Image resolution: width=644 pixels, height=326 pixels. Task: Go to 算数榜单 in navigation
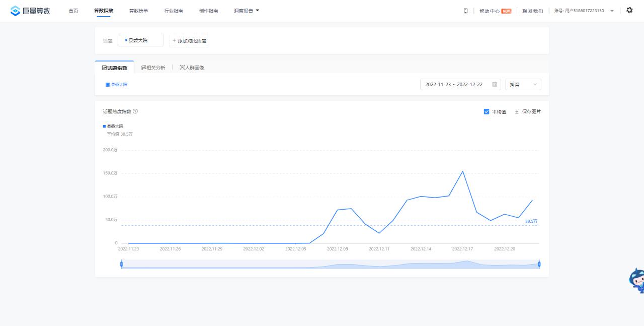pos(138,11)
